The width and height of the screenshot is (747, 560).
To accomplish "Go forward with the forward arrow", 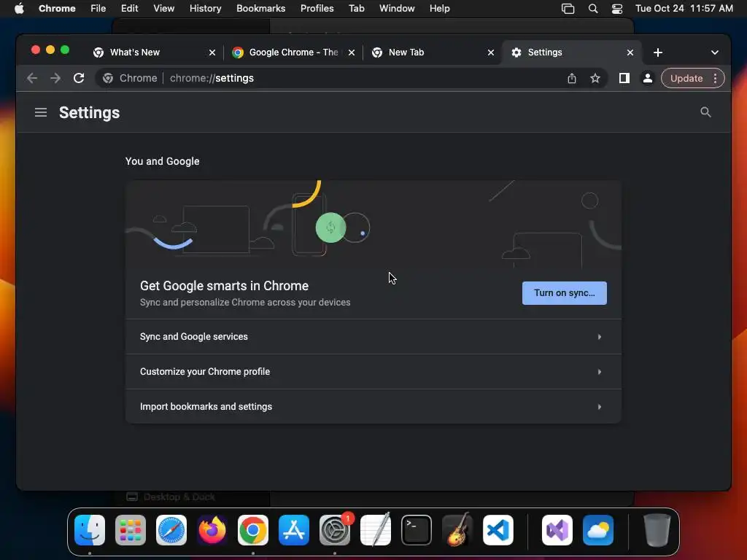I will (x=55, y=78).
